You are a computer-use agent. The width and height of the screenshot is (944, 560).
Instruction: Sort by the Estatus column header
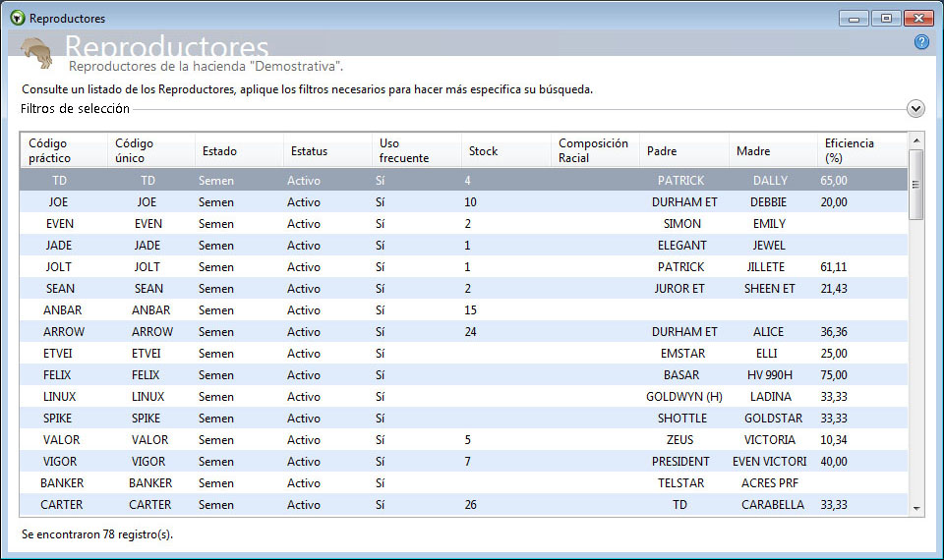click(x=327, y=150)
